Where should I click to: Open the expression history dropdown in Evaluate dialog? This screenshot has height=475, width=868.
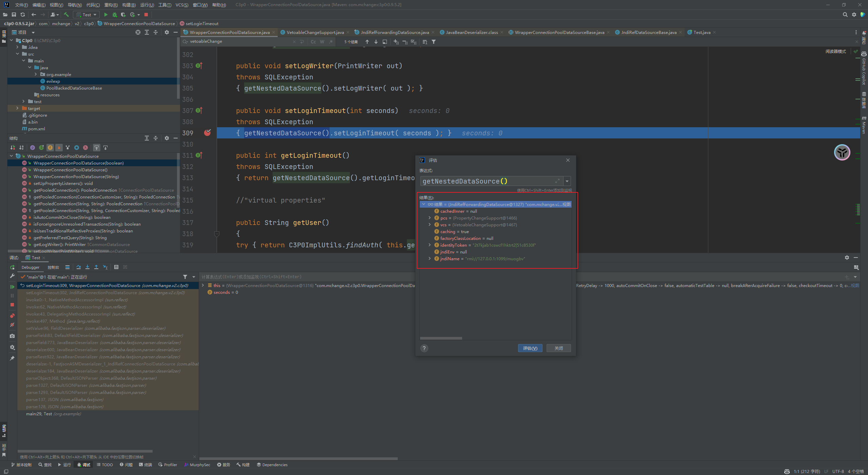[x=567, y=181]
